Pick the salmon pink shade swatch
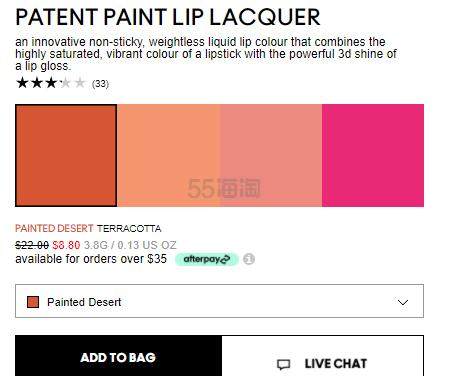Viewport: 449px width, 376px height. (x=271, y=155)
